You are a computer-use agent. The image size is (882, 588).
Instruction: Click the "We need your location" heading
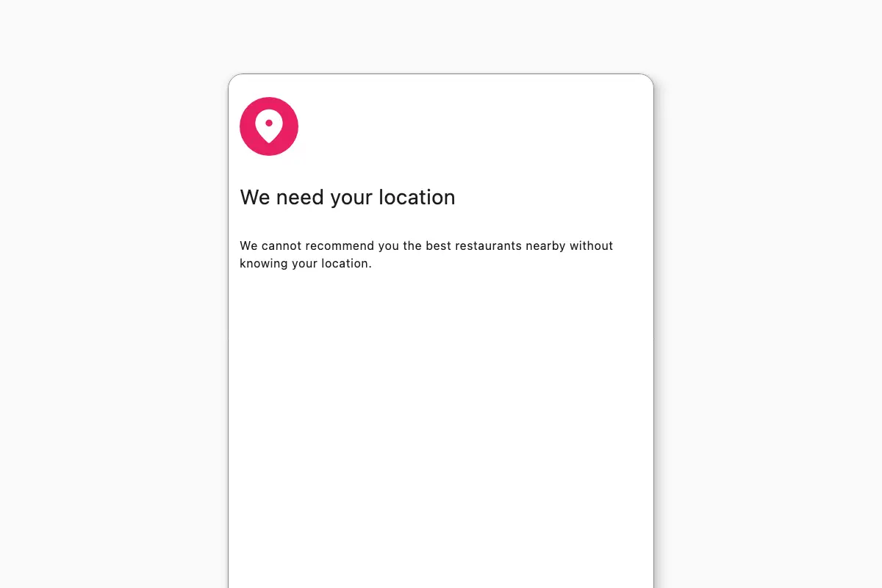(x=348, y=197)
